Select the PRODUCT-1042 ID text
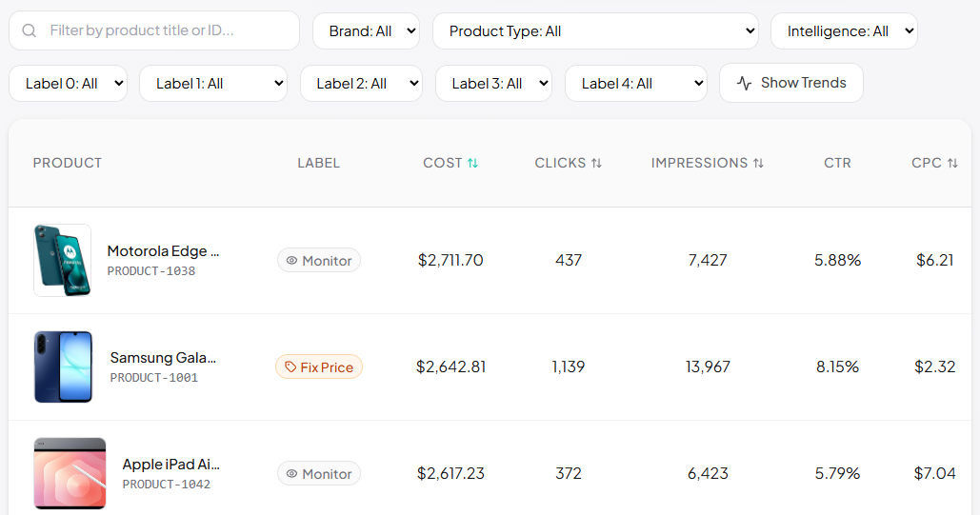Screen dimensions: 980x515 pyautogui.click(x=167, y=485)
